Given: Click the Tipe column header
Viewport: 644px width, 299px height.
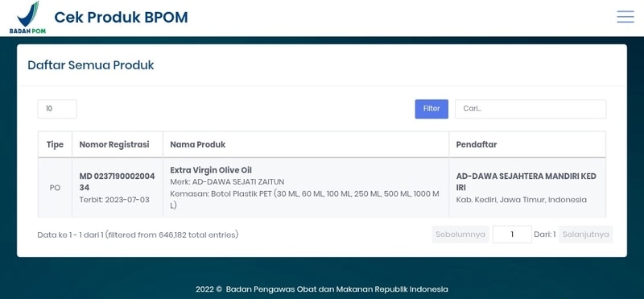Looking at the screenshot, I should tap(55, 144).
